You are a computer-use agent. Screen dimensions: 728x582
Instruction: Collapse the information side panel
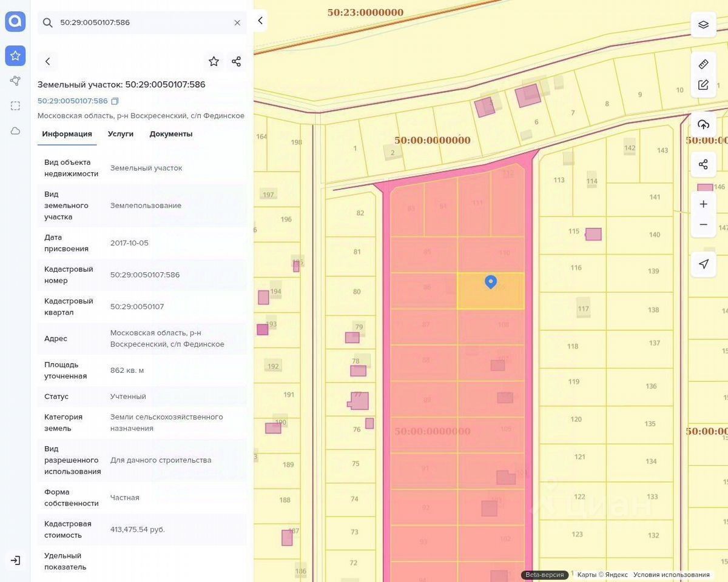(x=260, y=21)
